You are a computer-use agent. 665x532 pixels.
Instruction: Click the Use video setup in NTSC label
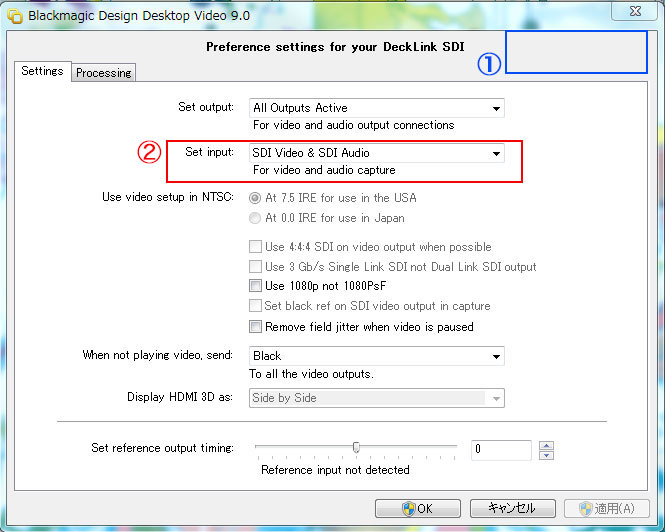(x=168, y=197)
